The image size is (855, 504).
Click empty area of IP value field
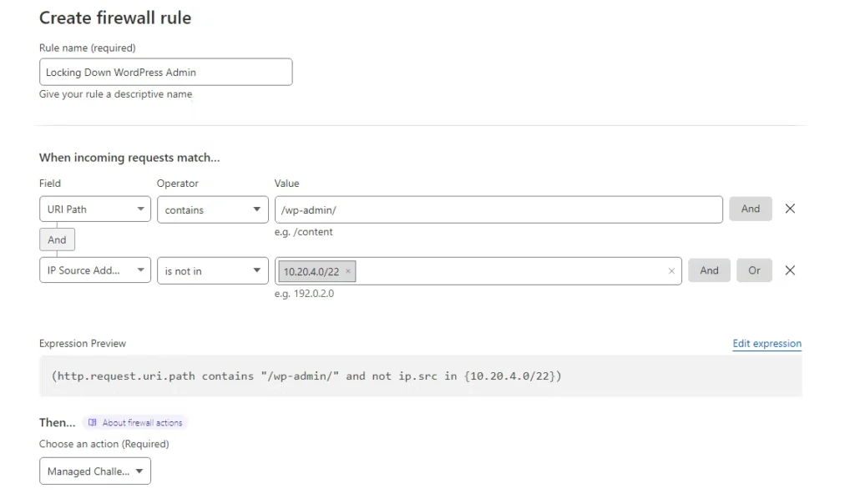(509, 270)
